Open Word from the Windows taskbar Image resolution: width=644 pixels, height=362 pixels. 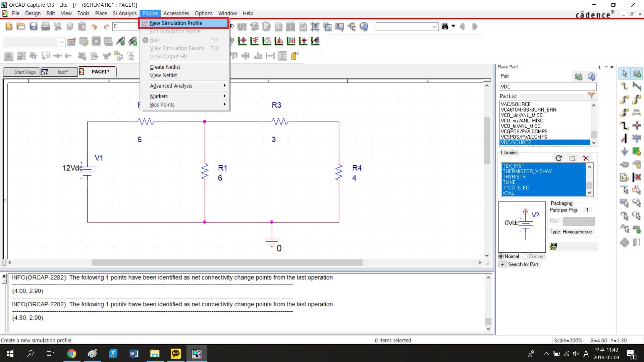click(x=134, y=353)
